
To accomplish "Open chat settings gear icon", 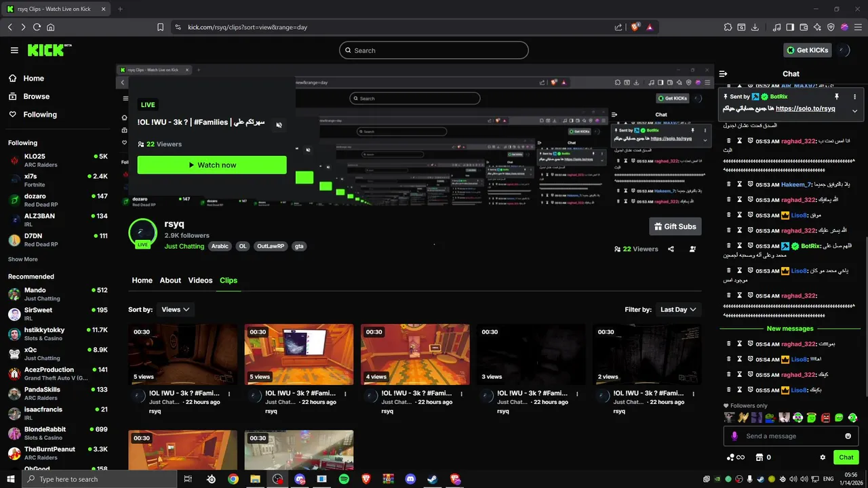I will pyautogui.click(x=823, y=457).
